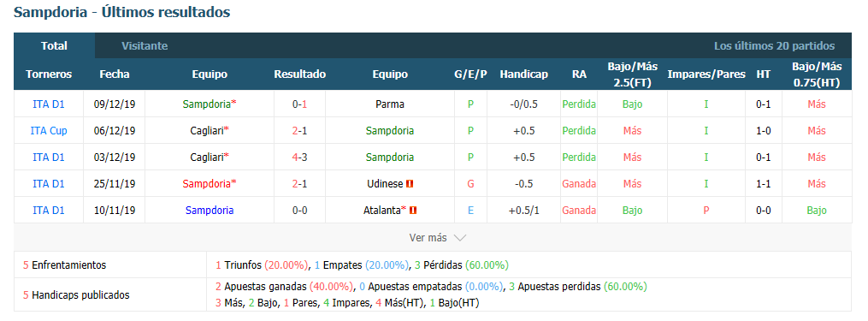This screenshot has height=321, width=868.
Task: Click the Handicap column header
Action: 523,74
